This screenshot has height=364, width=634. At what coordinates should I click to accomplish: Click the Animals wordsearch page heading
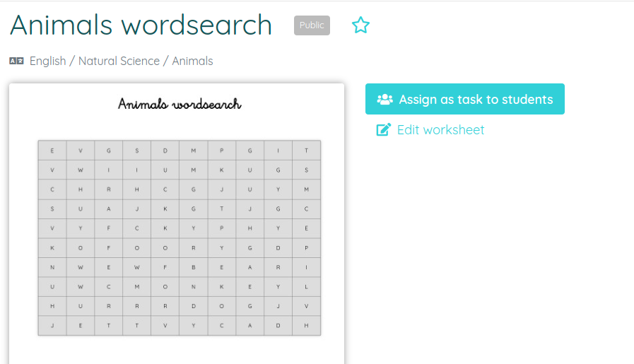pos(141,25)
